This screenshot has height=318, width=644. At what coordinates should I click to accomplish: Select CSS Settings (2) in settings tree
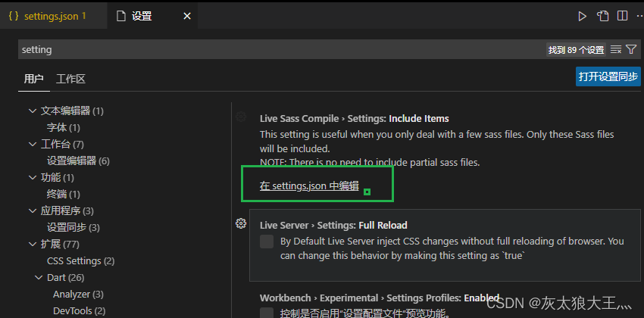pos(80,261)
